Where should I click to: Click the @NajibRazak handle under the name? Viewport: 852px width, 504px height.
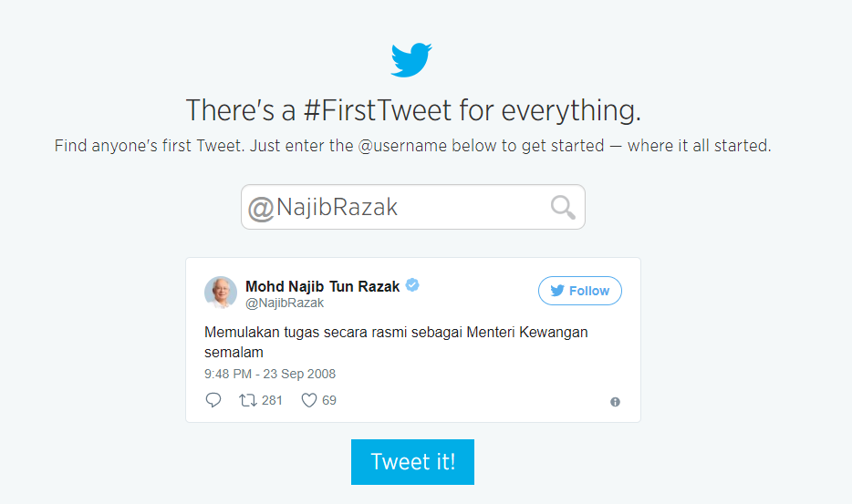pos(285,303)
